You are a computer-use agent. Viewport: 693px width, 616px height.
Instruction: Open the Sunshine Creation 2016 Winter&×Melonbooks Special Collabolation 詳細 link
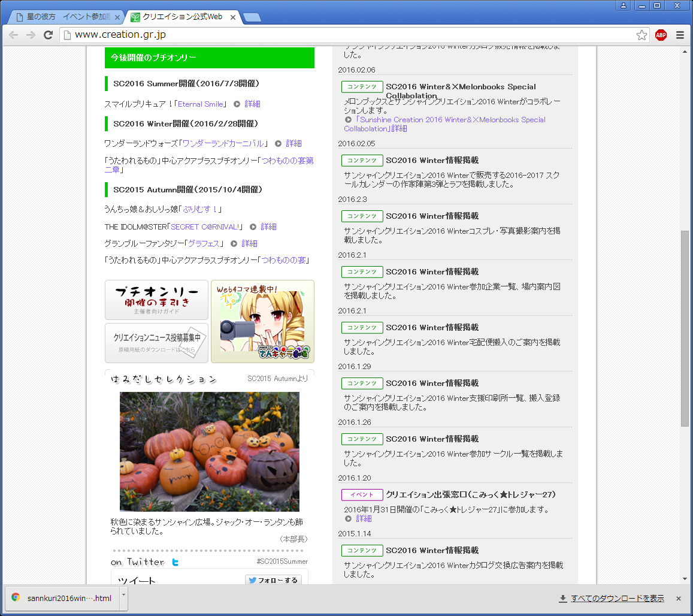444,124
